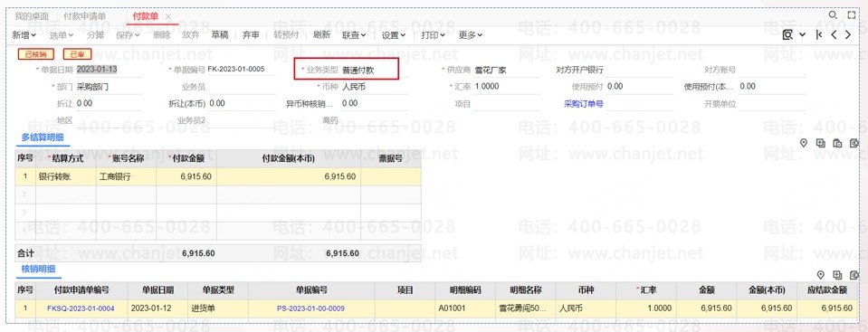Screen dimensions: 868x332
Task: Click locate pin icon in 核销明细 section
Action: tap(821, 275)
